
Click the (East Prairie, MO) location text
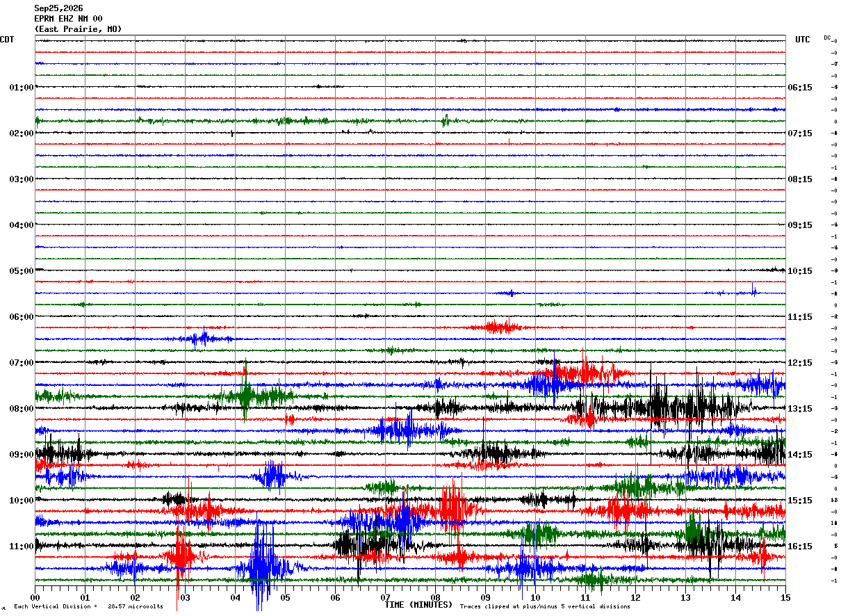click(x=78, y=29)
